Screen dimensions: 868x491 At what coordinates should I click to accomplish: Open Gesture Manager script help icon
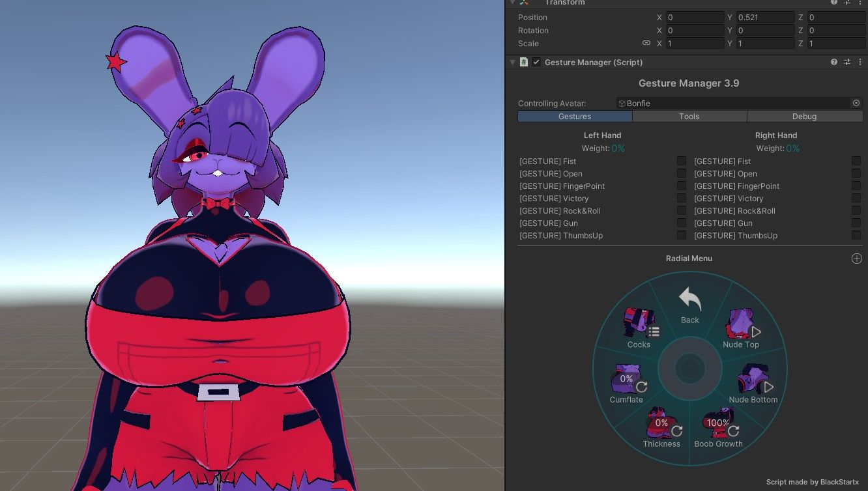coord(834,62)
